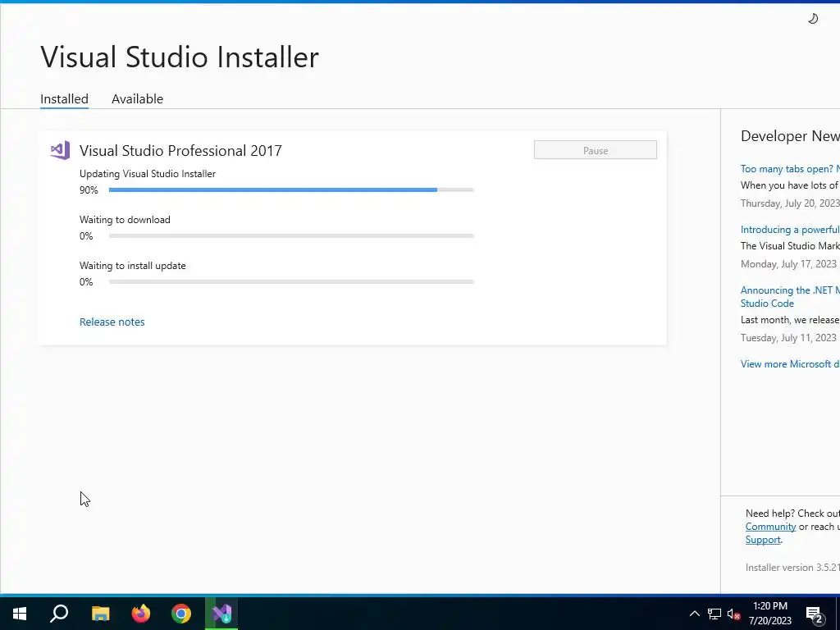This screenshot has height=630, width=840.
Task: Click the Waiting to download progress bar
Action: pyautogui.click(x=291, y=235)
